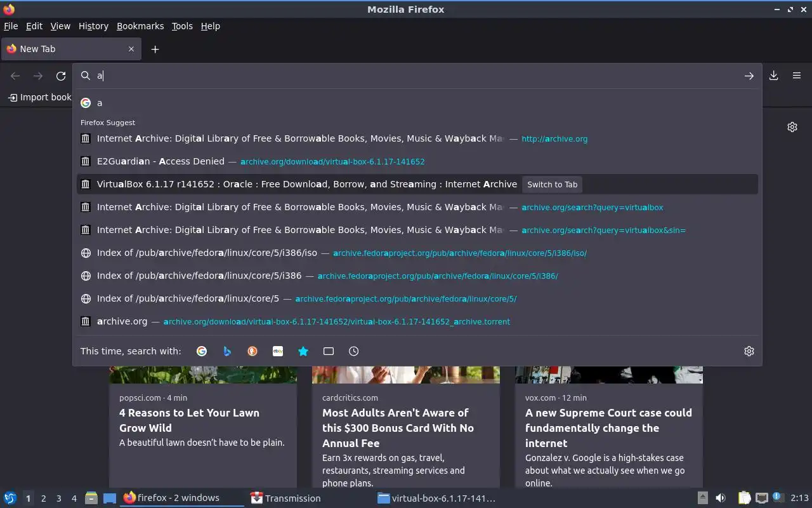
Task: Click removable media eject tray icon
Action: pos(703,498)
